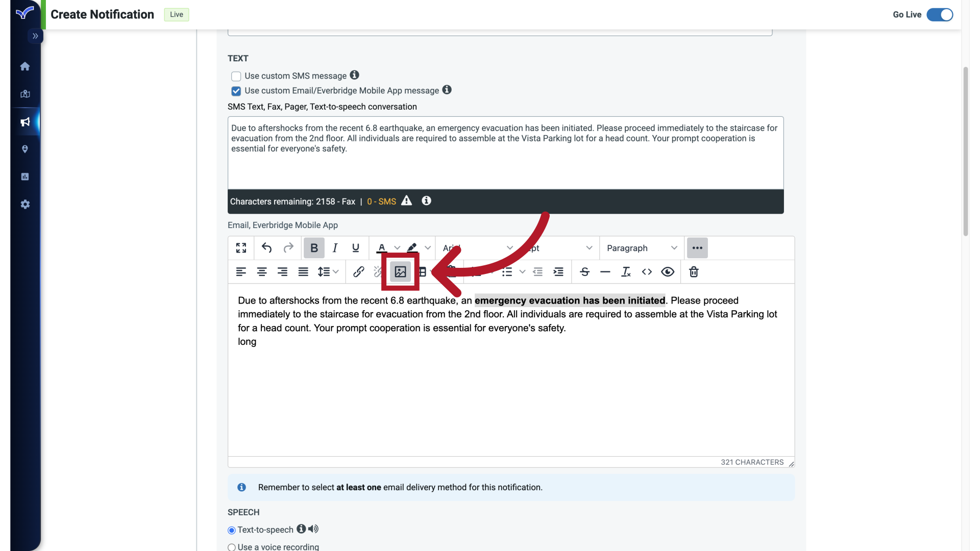
Task: Toggle italic formatting
Action: click(335, 248)
